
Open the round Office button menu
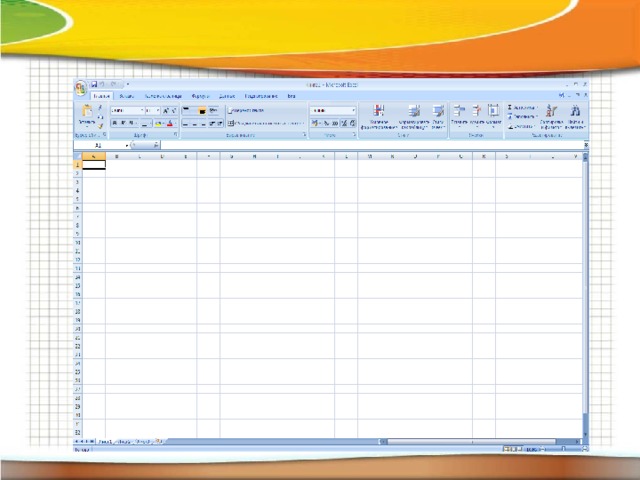pyautogui.click(x=80, y=87)
